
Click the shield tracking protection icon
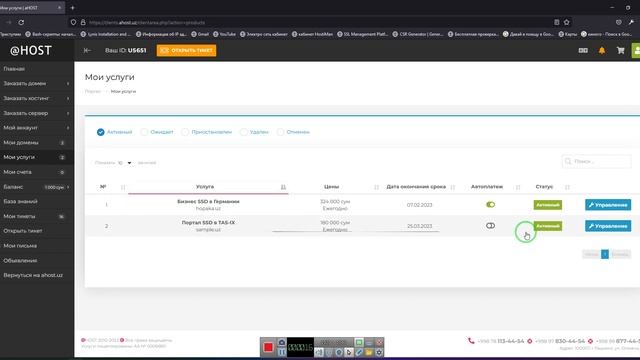(73, 22)
